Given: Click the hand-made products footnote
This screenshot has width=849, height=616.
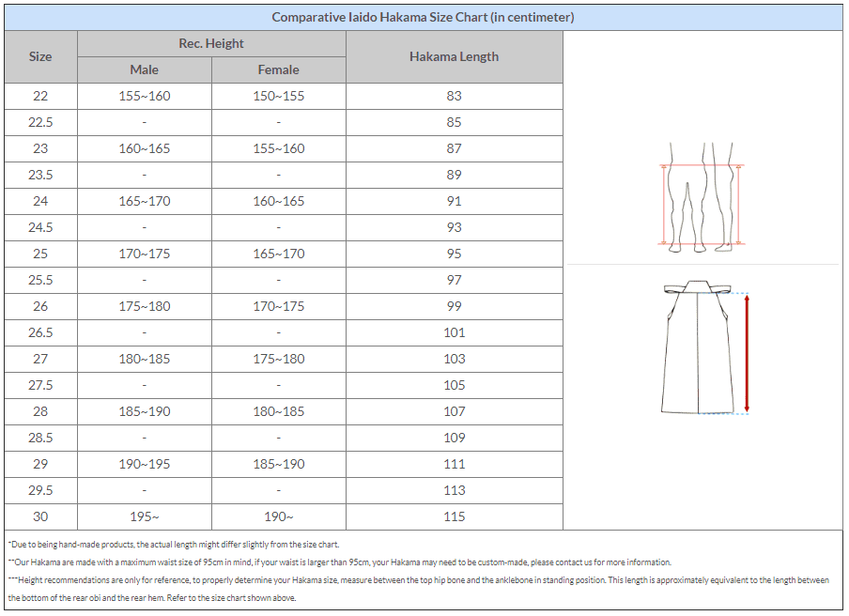Looking at the screenshot, I should coord(173,545).
